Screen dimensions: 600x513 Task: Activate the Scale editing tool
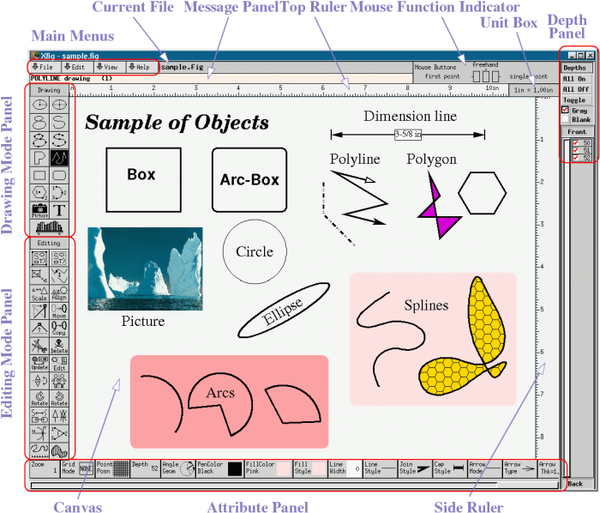(40, 292)
